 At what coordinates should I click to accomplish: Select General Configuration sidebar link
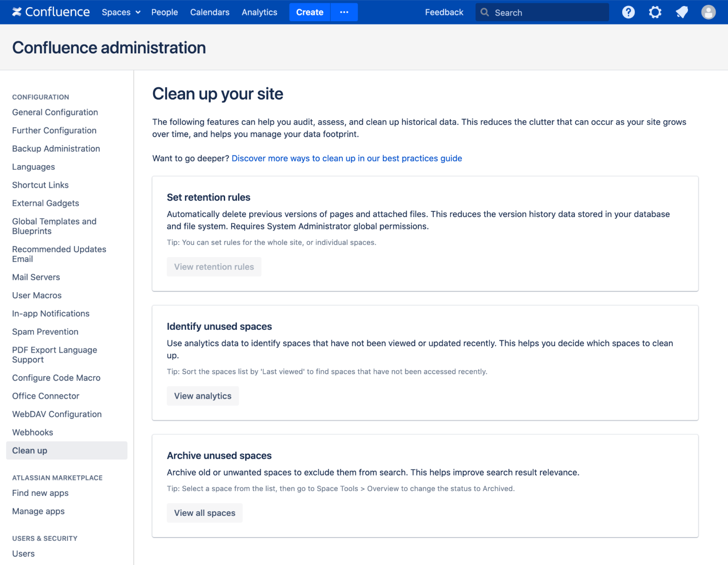[x=56, y=112]
